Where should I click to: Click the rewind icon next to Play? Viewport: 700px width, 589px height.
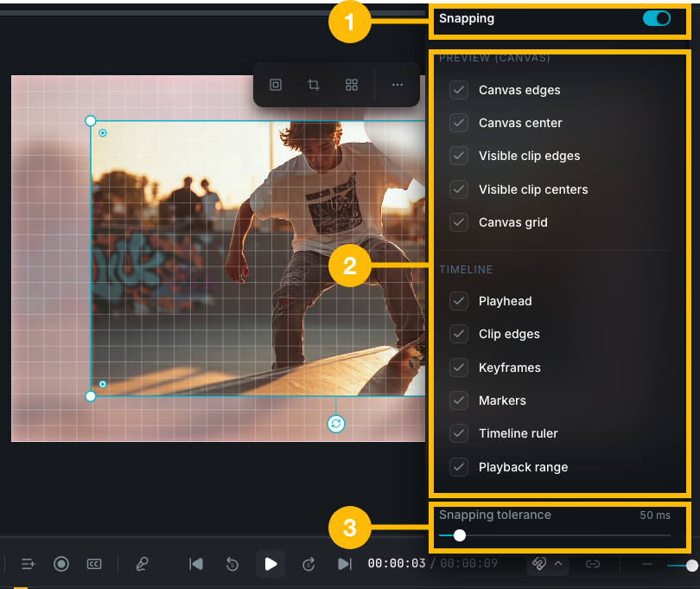click(x=232, y=564)
